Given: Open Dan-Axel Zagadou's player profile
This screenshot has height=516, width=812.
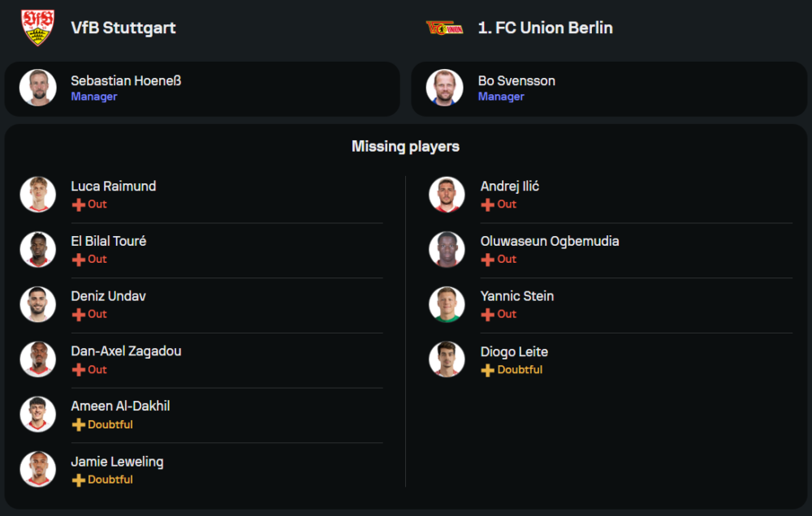Looking at the screenshot, I should [x=126, y=351].
